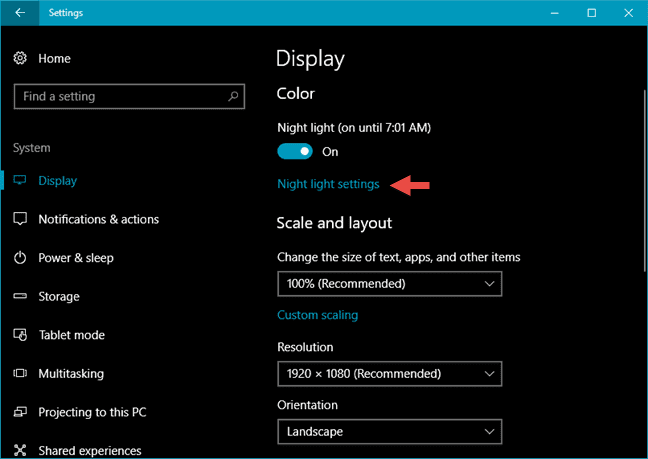Click the Projecting to this PC icon
Screen dimensions: 648x459
click(20, 412)
